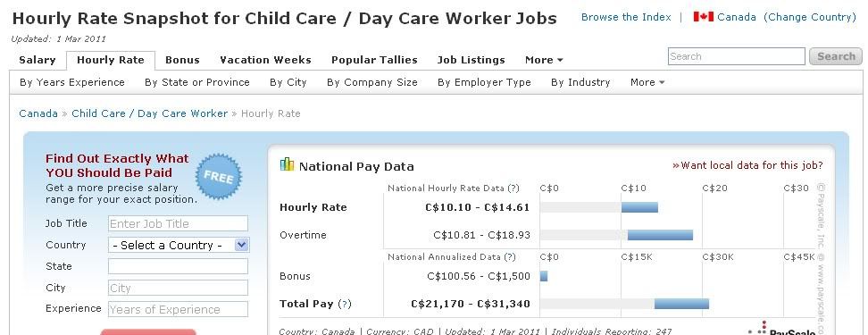Click the Change Country link

click(x=810, y=17)
